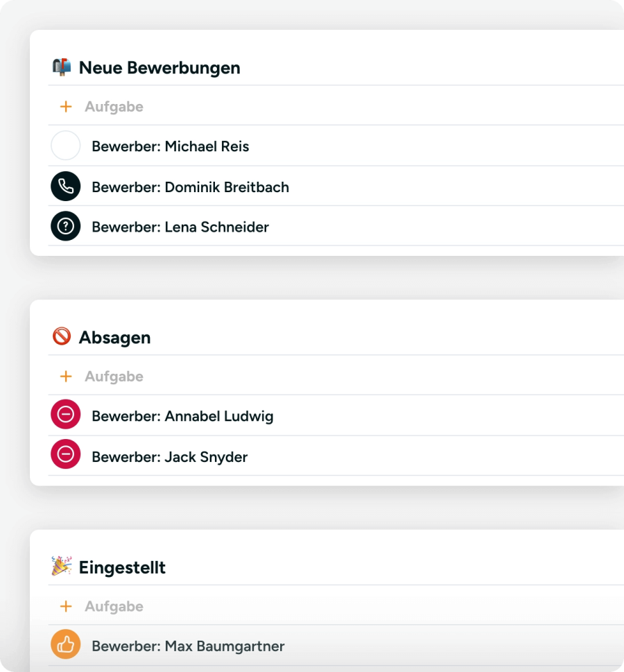The image size is (624, 672).
Task: Open the Neue Bewerbungen section header
Action: pos(159,67)
